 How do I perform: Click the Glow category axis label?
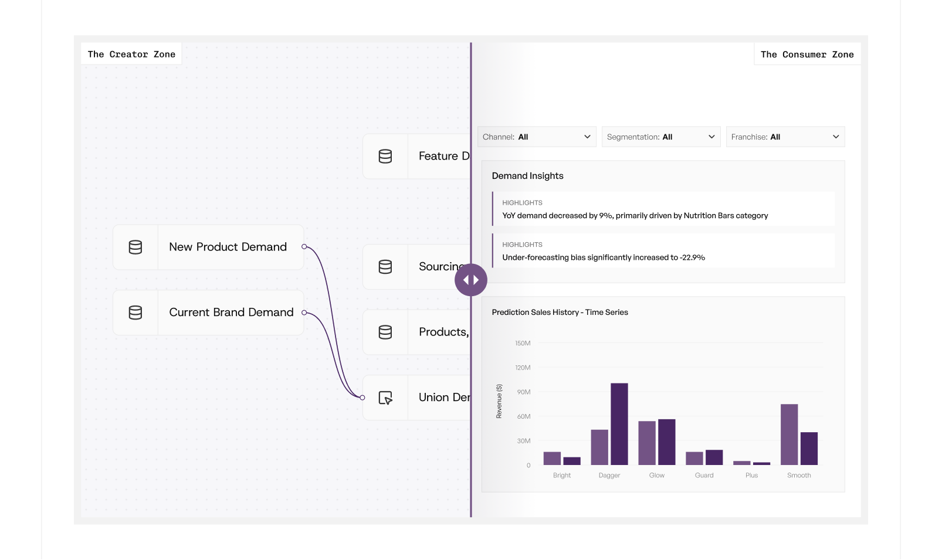tap(657, 476)
